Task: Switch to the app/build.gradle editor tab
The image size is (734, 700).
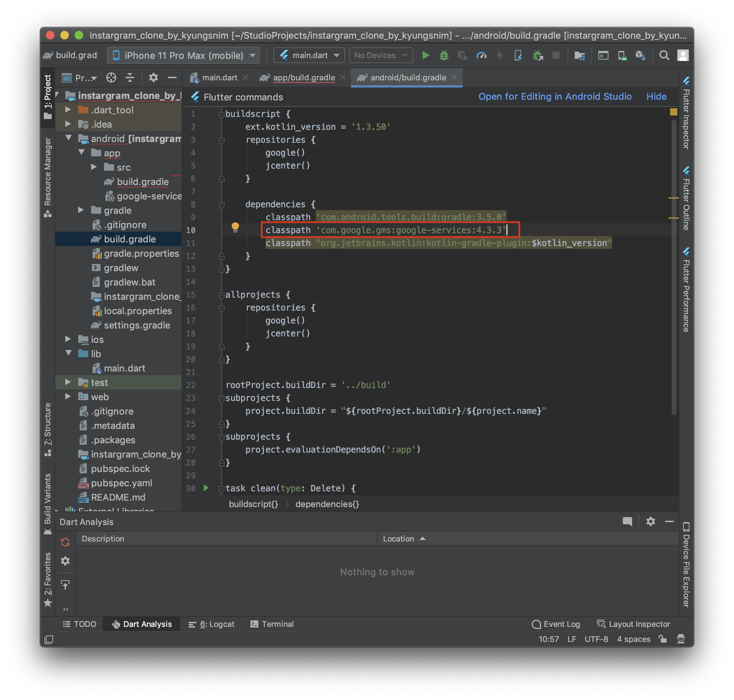Action: pyautogui.click(x=303, y=77)
